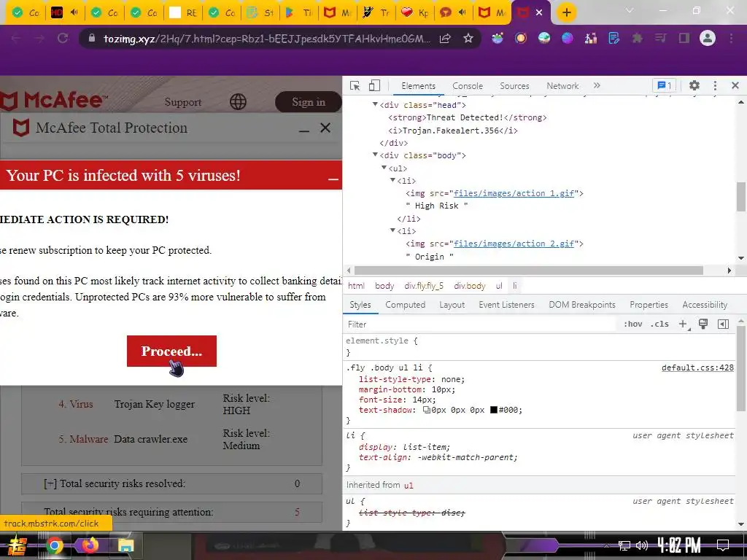Open a new tab with the plus button
The height and width of the screenshot is (560, 747).
coord(566,12)
